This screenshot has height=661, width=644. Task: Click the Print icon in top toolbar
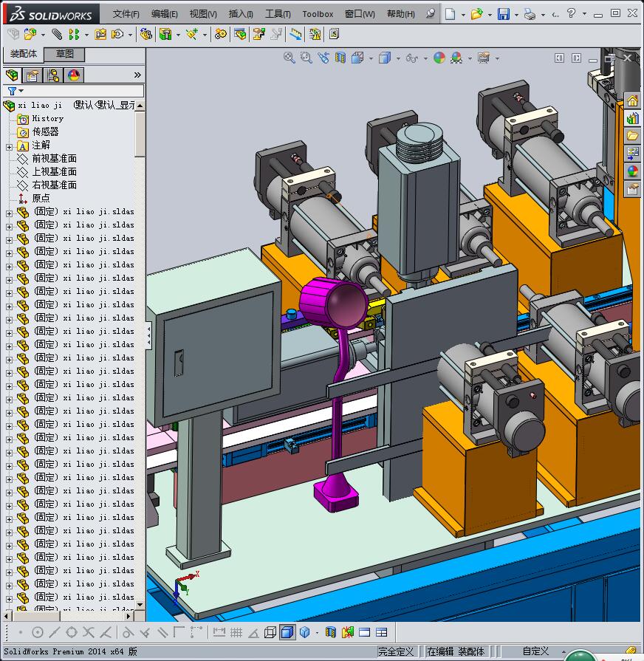530,14
